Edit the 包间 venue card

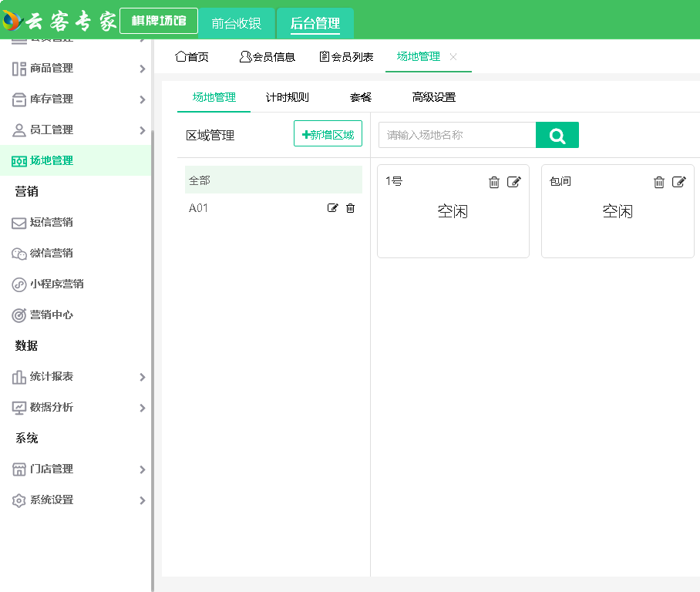tap(678, 182)
